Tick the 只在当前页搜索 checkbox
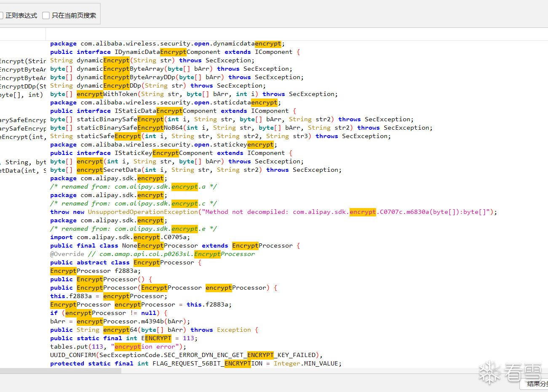Viewport: 548px width, 392px height. coord(46,16)
